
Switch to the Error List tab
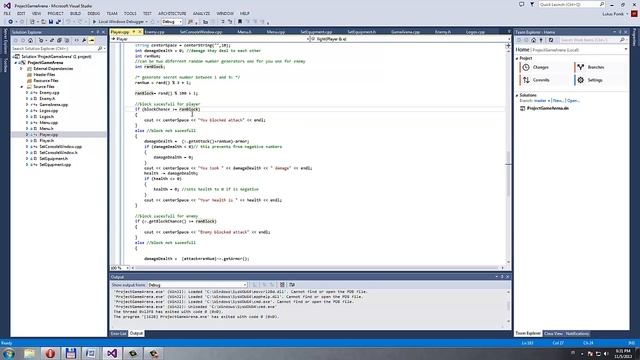[x=118, y=333]
